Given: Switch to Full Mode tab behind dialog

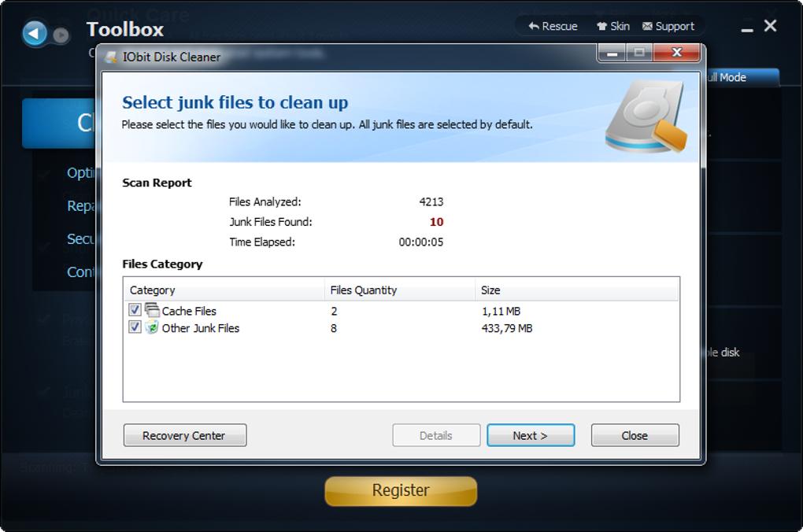Looking at the screenshot, I should [742, 77].
